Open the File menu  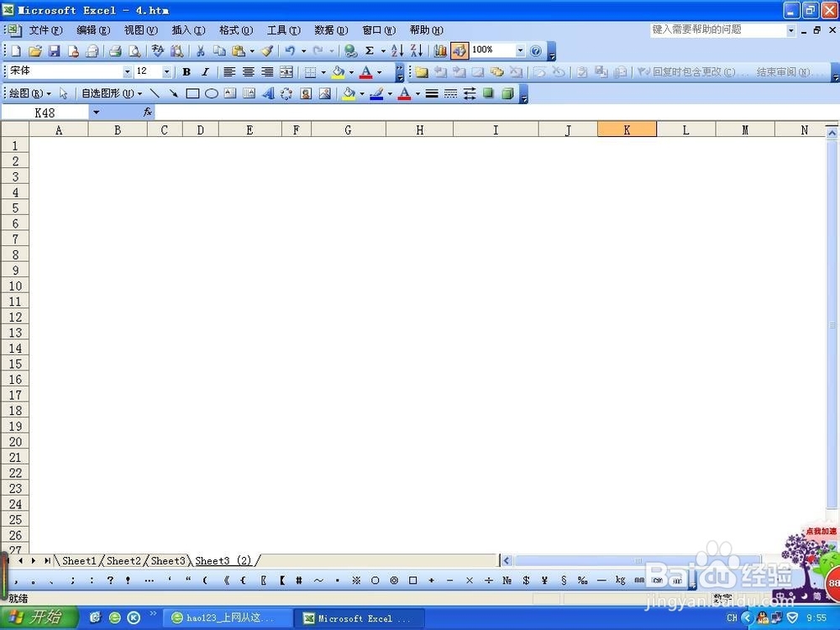(45, 30)
